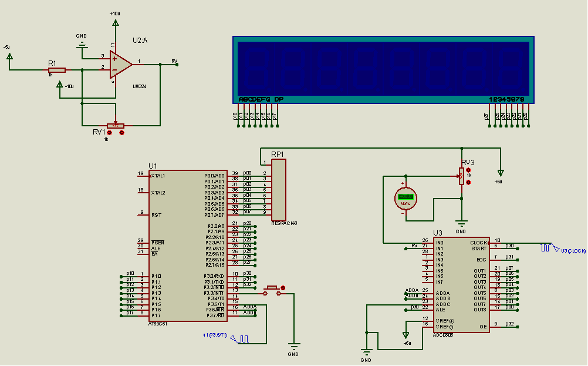This screenshot has height=366, width=588.
Task: Select the +5u terminal right of RV3
Action: click(500, 173)
